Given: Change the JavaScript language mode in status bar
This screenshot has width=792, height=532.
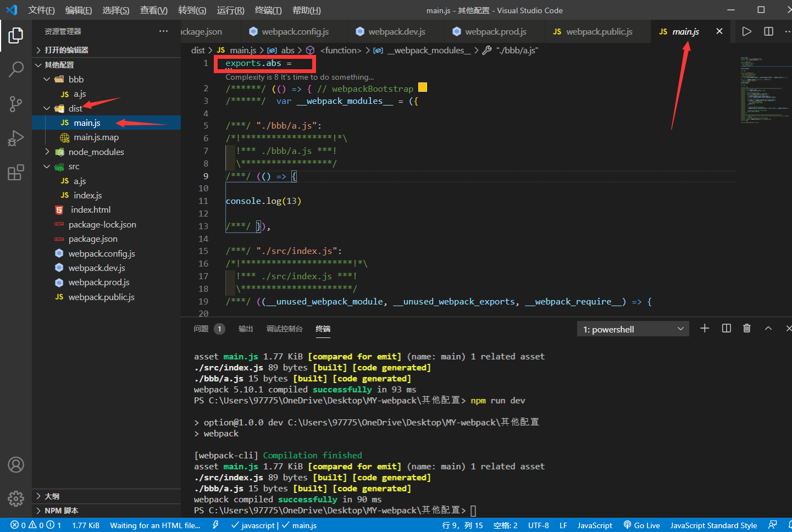Looking at the screenshot, I should click(594, 525).
